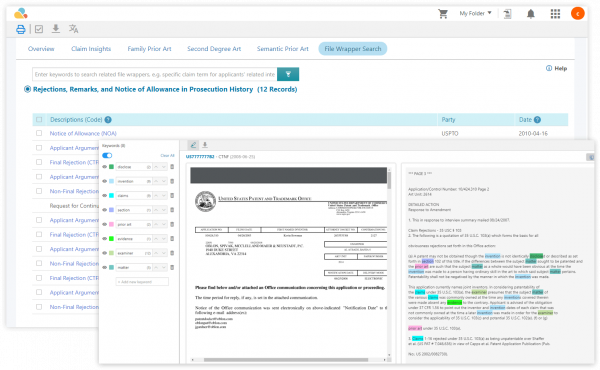
Task: Select the File Wrapper Search tab
Action: click(x=352, y=49)
